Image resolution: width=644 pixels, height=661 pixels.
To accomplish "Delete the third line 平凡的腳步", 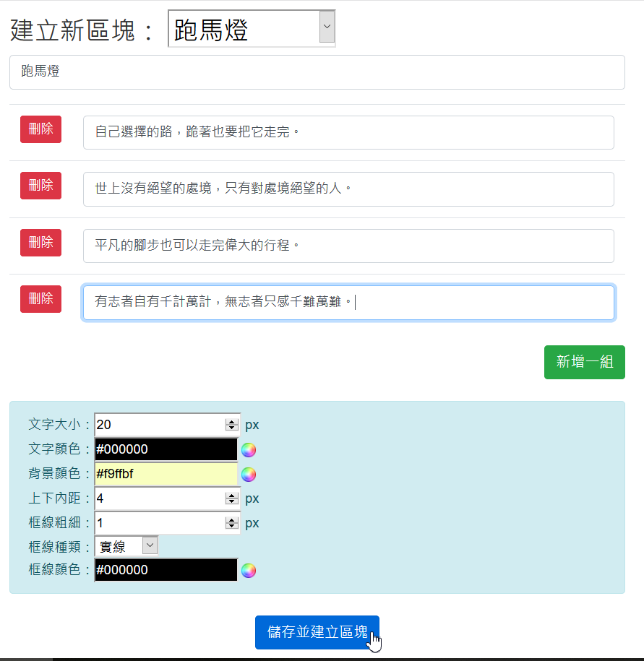I will point(40,243).
